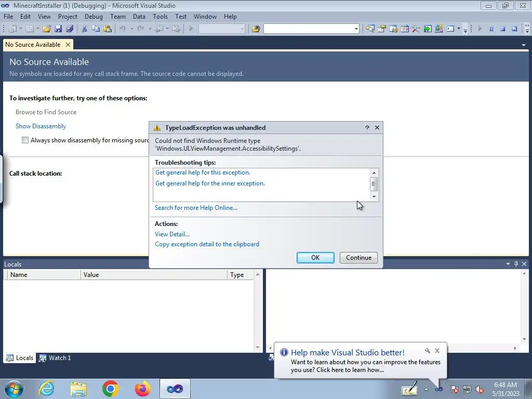This screenshot has width=532, height=399.
Task: Click Search for more Help Online...
Action: point(196,208)
